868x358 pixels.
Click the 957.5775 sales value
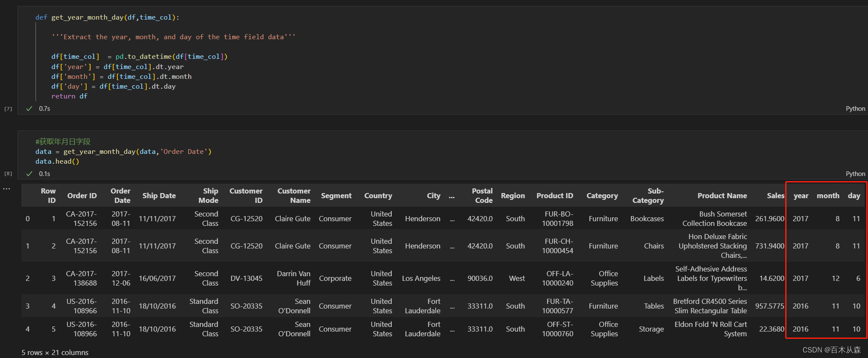click(x=770, y=306)
